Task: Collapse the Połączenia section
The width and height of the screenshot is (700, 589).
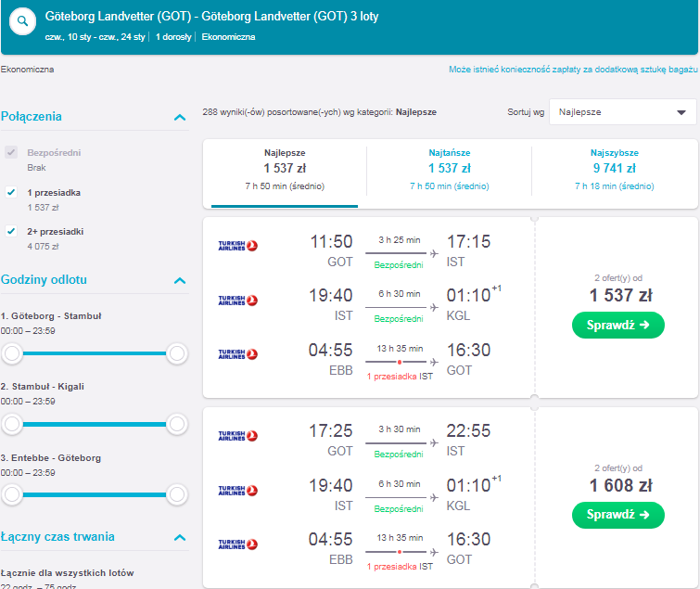Action: [x=180, y=118]
